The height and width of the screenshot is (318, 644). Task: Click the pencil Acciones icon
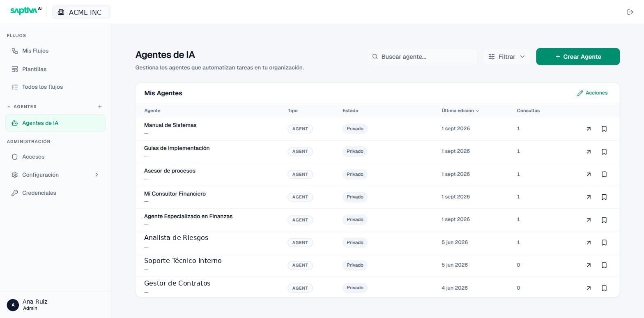point(580,93)
